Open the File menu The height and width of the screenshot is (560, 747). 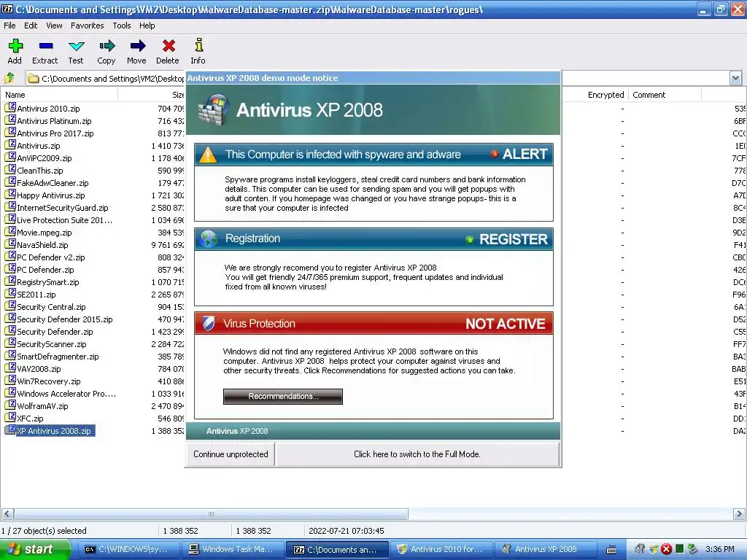9,26
